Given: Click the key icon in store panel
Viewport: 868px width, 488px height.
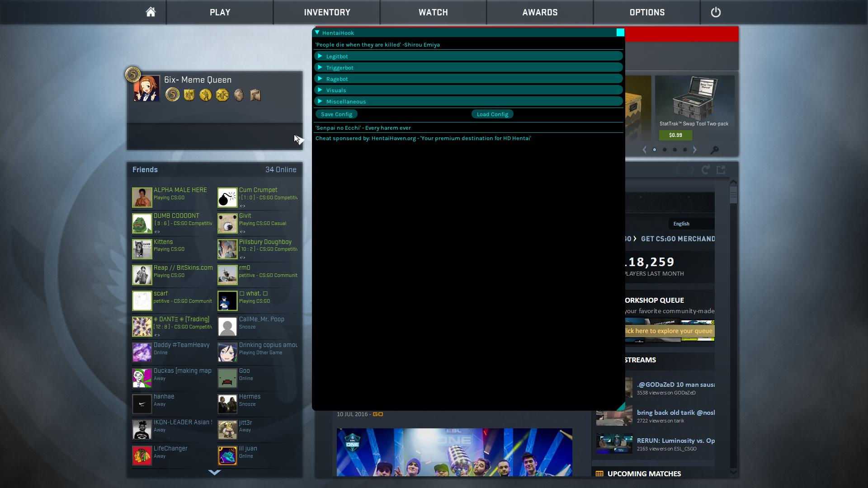Looking at the screenshot, I should coord(714,150).
